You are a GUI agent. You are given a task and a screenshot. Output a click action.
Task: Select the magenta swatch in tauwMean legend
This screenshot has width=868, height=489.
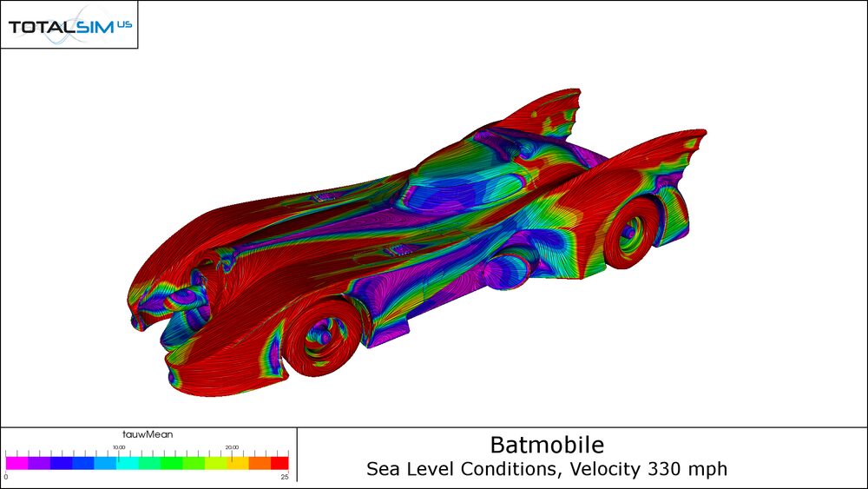16,463
